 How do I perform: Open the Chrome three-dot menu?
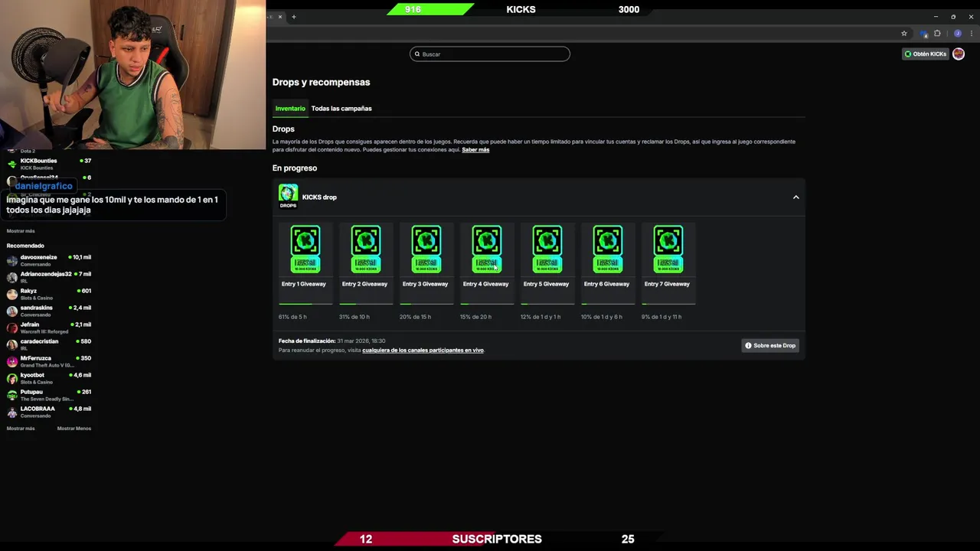pyautogui.click(x=972, y=34)
